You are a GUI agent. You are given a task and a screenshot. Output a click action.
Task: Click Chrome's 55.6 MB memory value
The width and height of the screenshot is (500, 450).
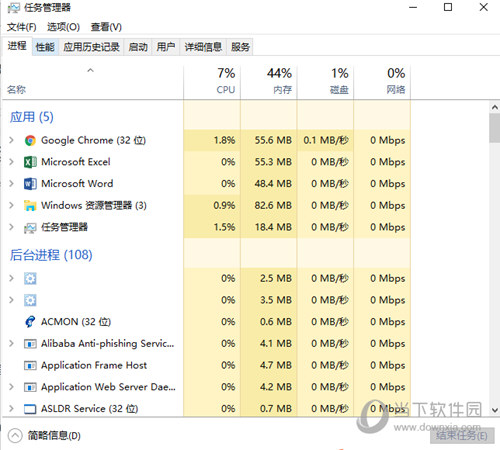pos(273,140)
